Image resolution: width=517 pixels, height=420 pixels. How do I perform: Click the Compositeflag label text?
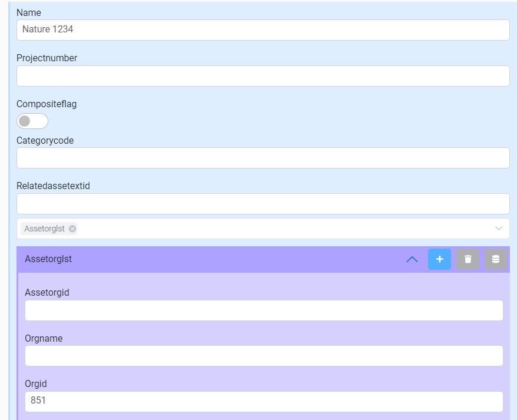(x=47, y=104)
